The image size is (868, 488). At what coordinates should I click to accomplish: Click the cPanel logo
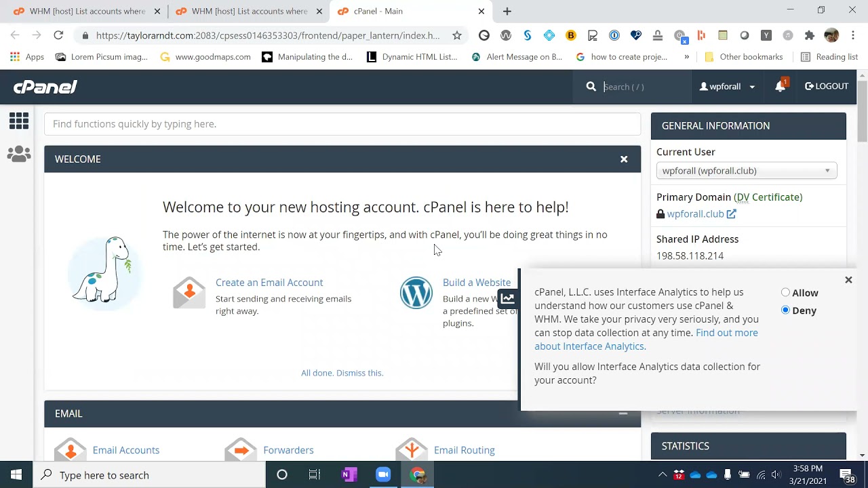45,87
